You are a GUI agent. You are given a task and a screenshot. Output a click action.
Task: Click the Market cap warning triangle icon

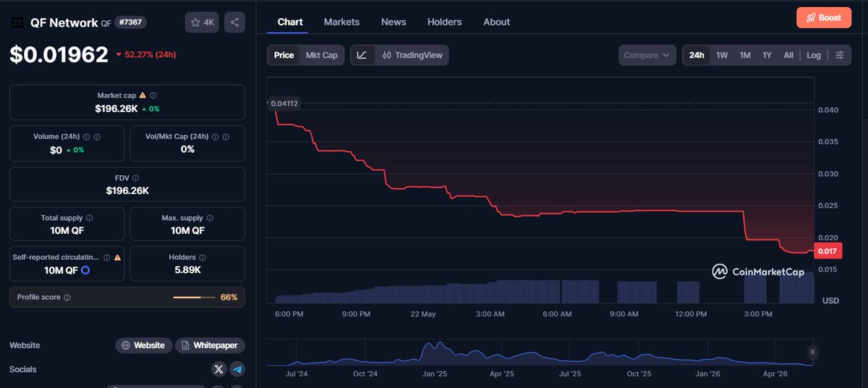[142, 95]
